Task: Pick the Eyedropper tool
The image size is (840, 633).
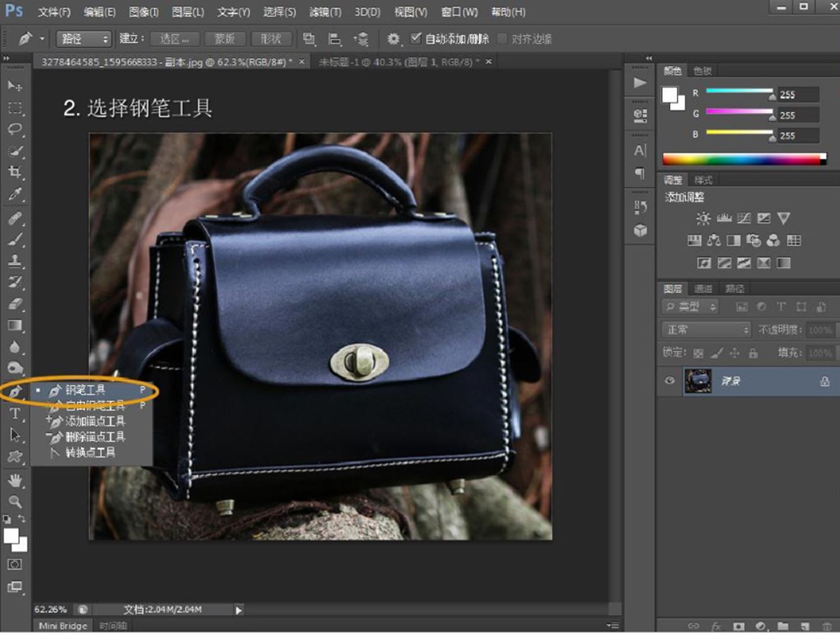Action: click(15, 194)
